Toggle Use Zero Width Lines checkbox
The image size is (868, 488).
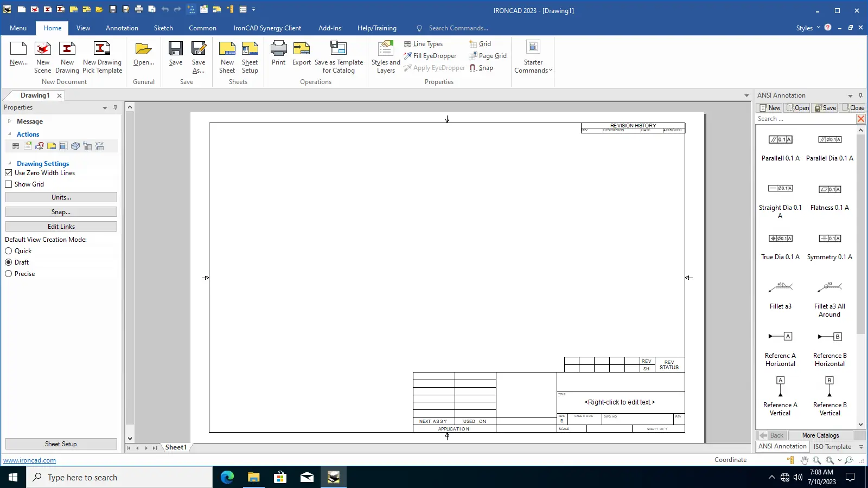click(9, 173)
